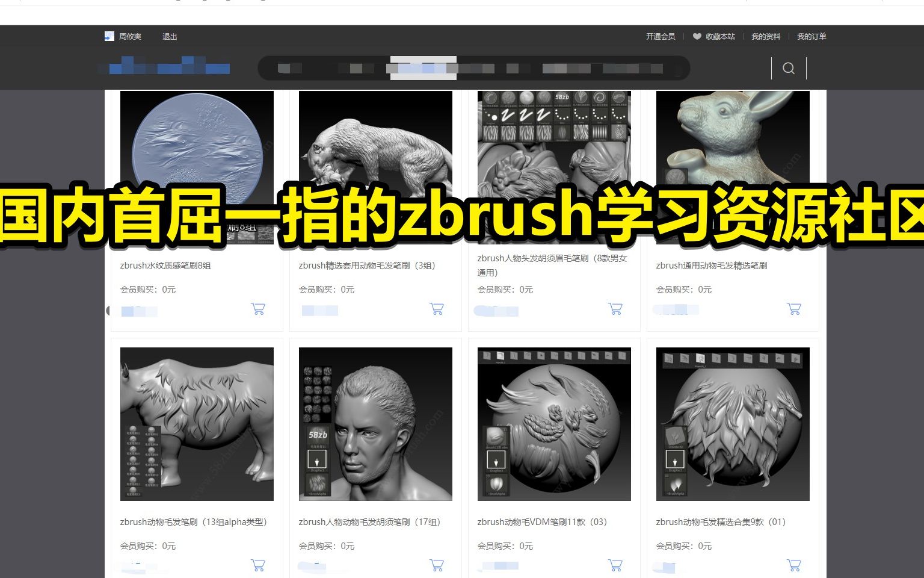Open the fur sphere thumbnail for 精选合集9款（01）

pyautogui.click(x=733, y=424)
